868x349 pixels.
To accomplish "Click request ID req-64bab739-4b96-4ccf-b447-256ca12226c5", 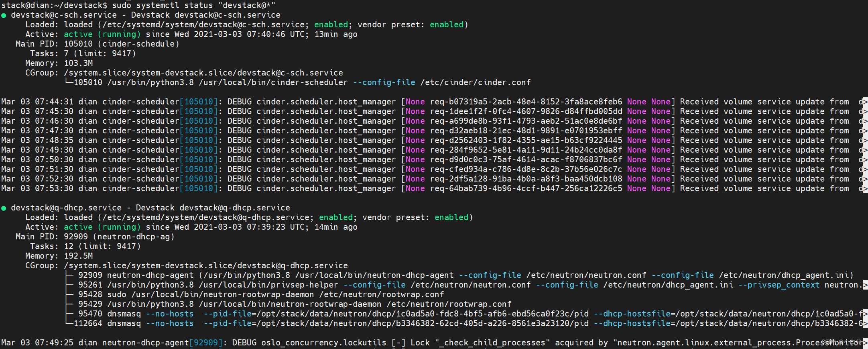I will pos(526,189).
